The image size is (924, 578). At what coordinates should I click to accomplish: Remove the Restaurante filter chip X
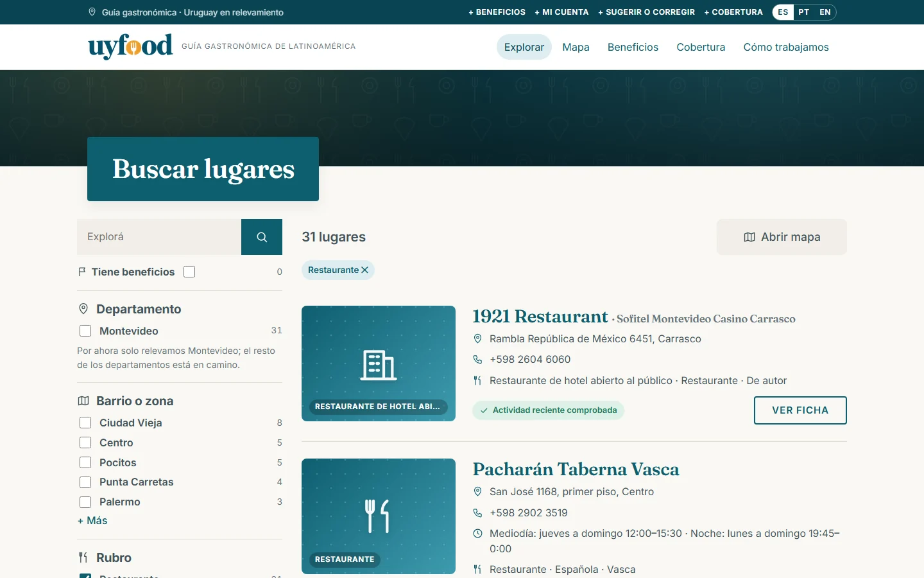364,270
